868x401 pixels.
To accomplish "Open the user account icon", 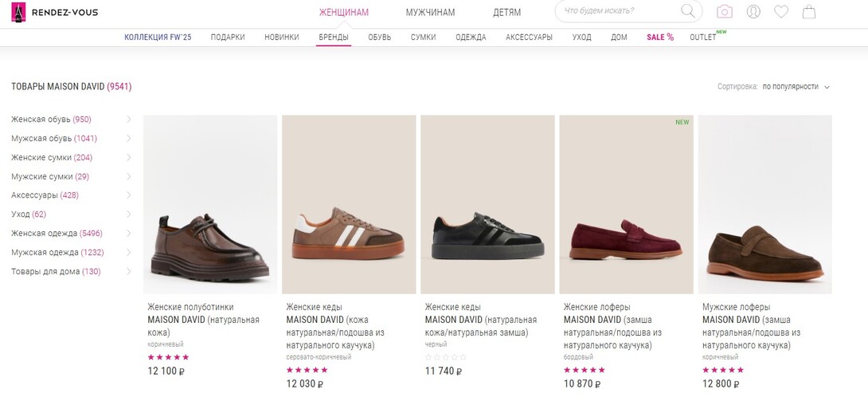I will click(x=753, y=12).
